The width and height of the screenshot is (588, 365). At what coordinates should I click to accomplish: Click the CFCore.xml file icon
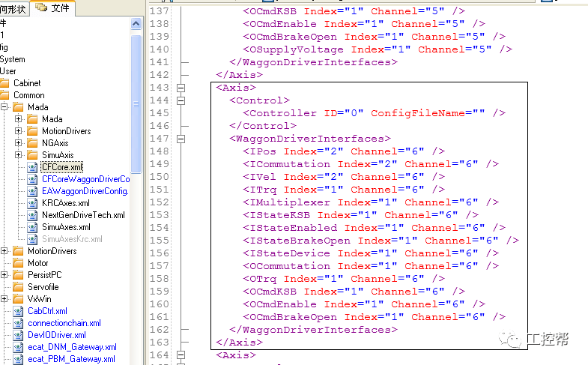(32, 167)
